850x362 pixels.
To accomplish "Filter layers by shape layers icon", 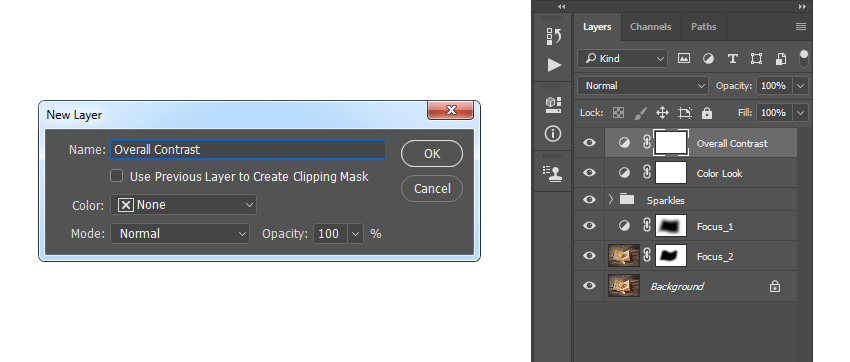I will tap(756, 59).
